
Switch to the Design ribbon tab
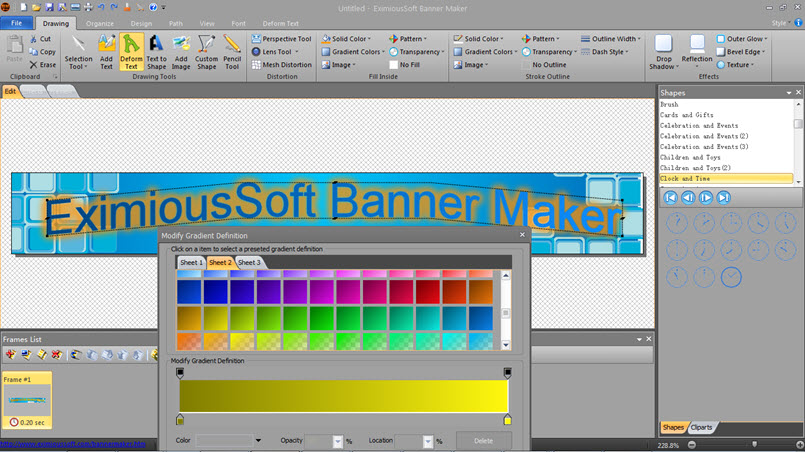pyautogui.click(x=141, y=24)
